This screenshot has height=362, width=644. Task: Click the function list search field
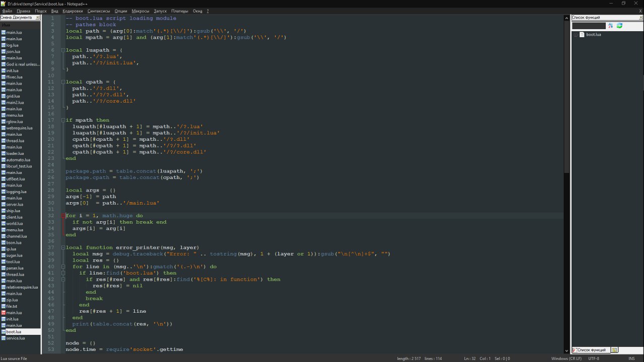(589, 26)
